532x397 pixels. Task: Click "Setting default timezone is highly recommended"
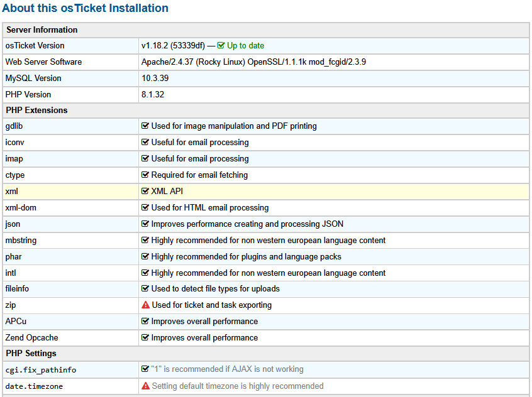click(238, 386)
